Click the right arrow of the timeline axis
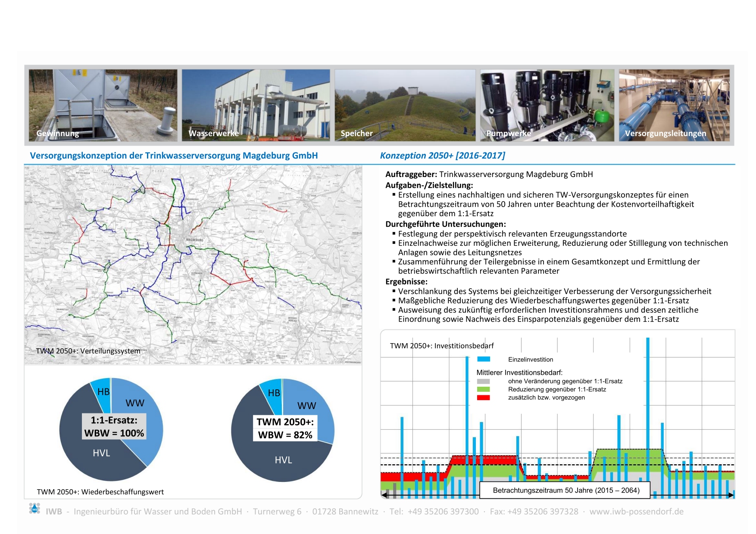 click(x=731, y=496)
